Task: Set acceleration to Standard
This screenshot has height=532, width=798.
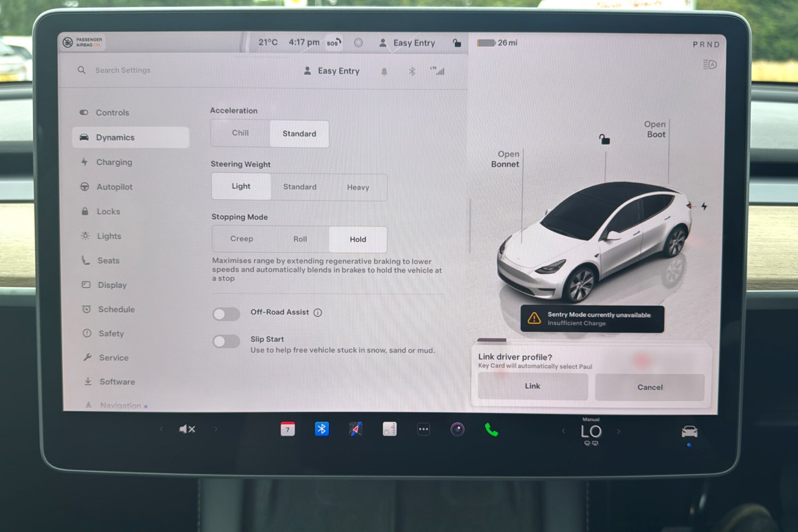Action: pos(299,134)
